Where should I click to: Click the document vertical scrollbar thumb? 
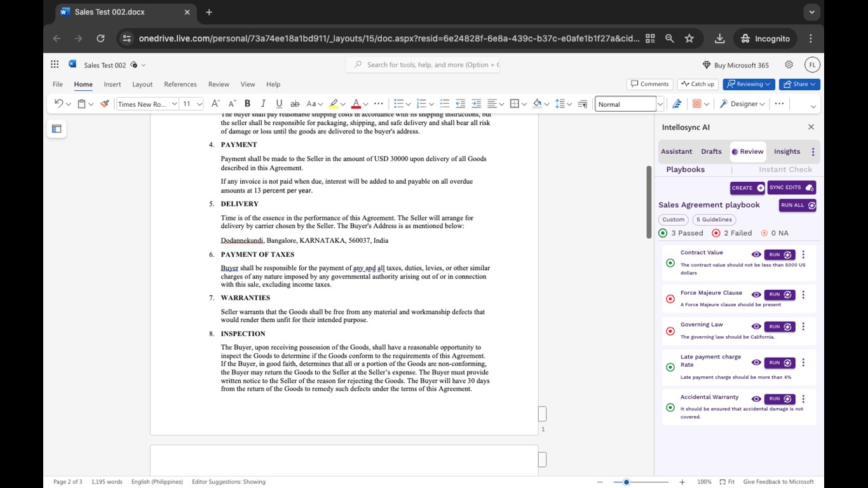point(649,202)
